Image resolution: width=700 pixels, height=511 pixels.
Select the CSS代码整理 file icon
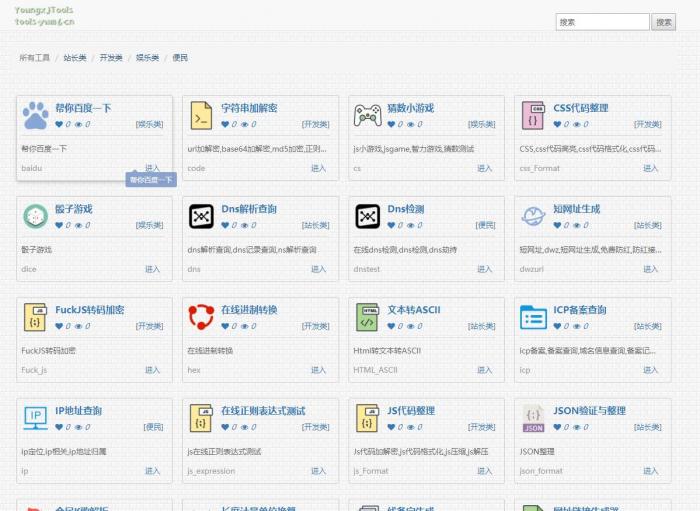533,116
